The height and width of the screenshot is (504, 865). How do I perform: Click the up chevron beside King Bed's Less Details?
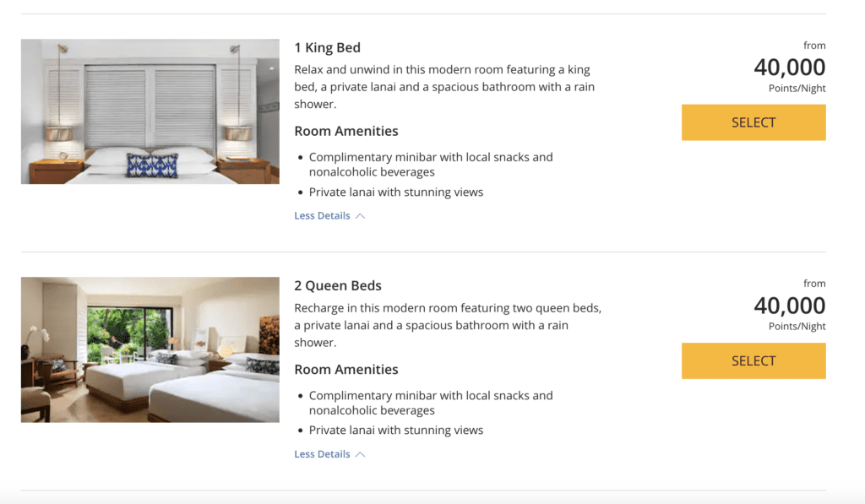[361, 216]
